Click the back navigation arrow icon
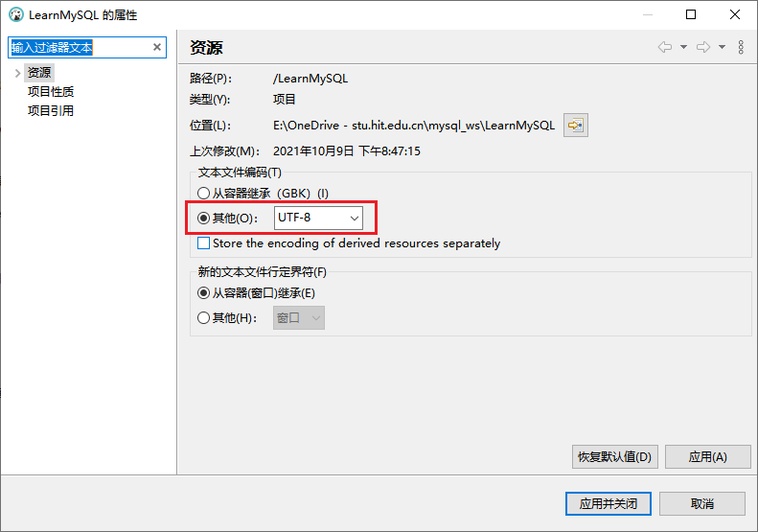Viewport: 758px width, 532px height. (665, 47)
